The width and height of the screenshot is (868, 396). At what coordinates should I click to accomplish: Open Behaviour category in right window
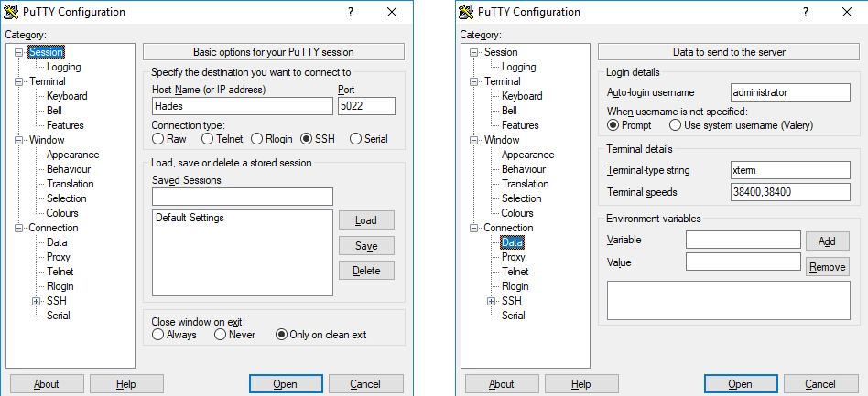tap(524, 169)
